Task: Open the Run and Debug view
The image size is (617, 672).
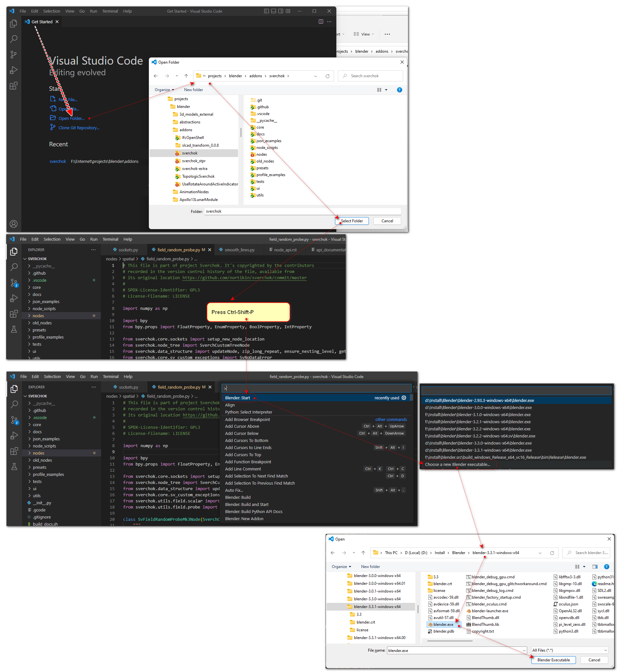Action: click(14, 70)
